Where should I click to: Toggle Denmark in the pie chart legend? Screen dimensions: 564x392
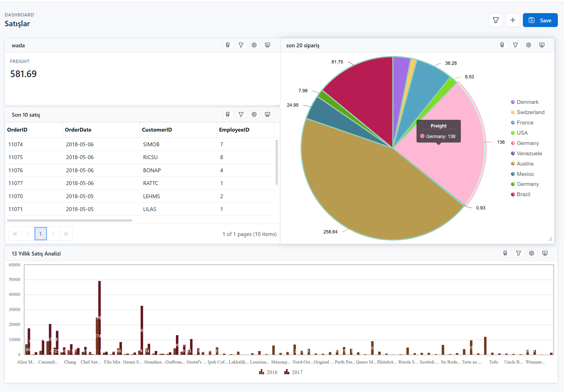coord(527,102)
